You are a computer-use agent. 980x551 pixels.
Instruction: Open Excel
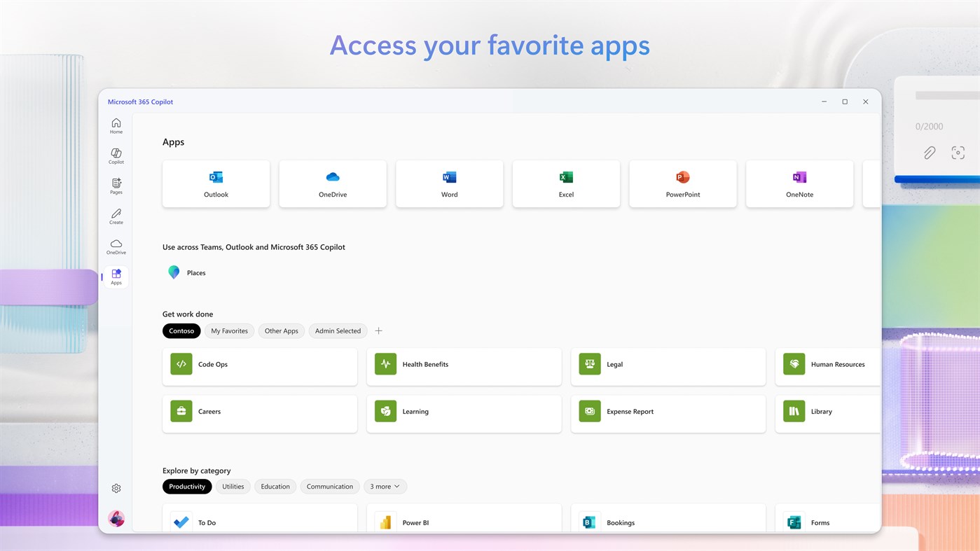pyautogui.click(x=565, y=183)
